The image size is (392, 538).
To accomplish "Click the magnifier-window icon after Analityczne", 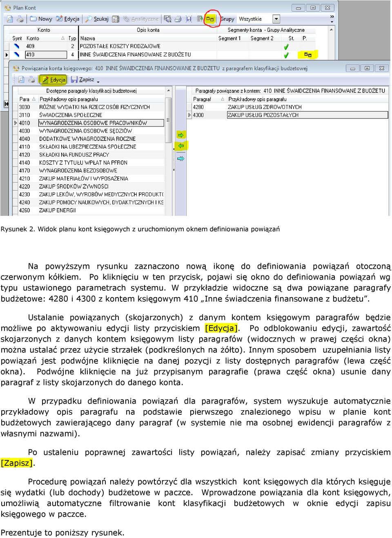I will click(x=167, y=19).
